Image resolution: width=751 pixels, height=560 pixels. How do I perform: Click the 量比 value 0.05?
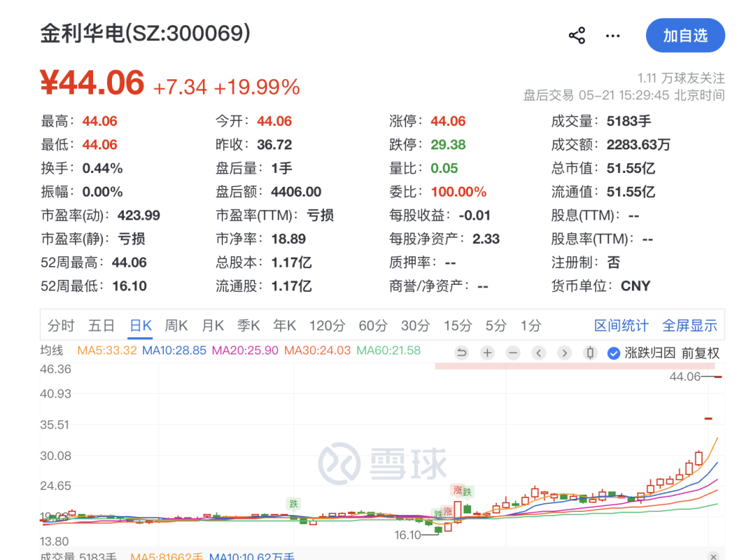pyautogui.click(x=444, y=168)
